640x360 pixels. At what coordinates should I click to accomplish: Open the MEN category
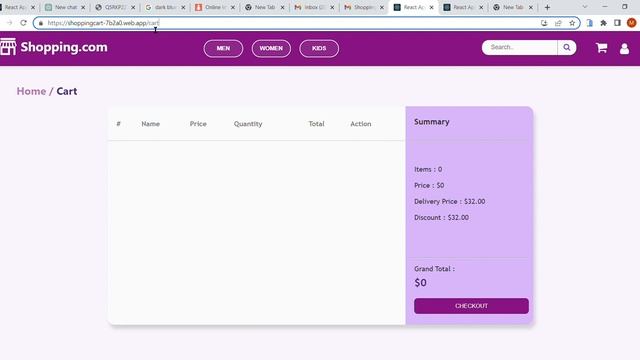coord(223,49)
